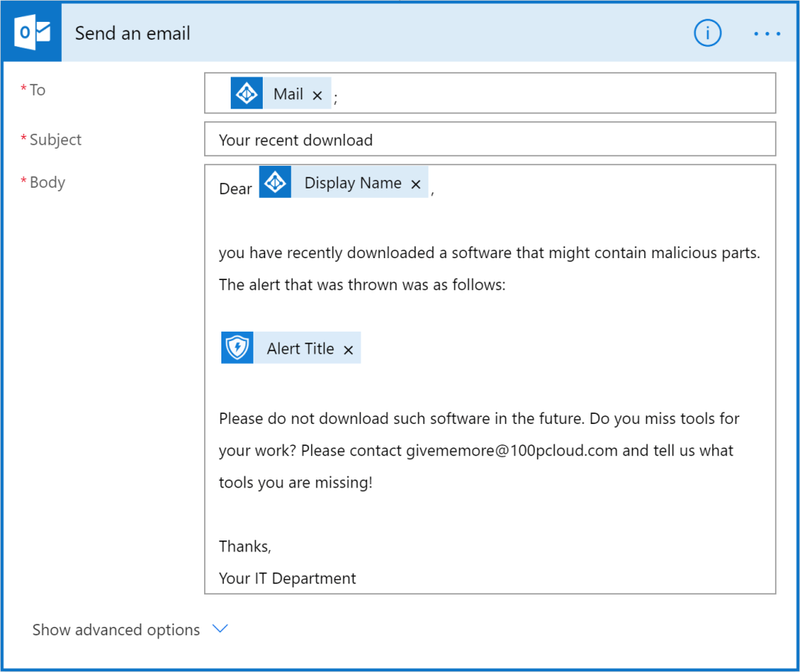Remove the Mail token from To field
This screenshot has width=800, height=672.
(x=317, y=95)
